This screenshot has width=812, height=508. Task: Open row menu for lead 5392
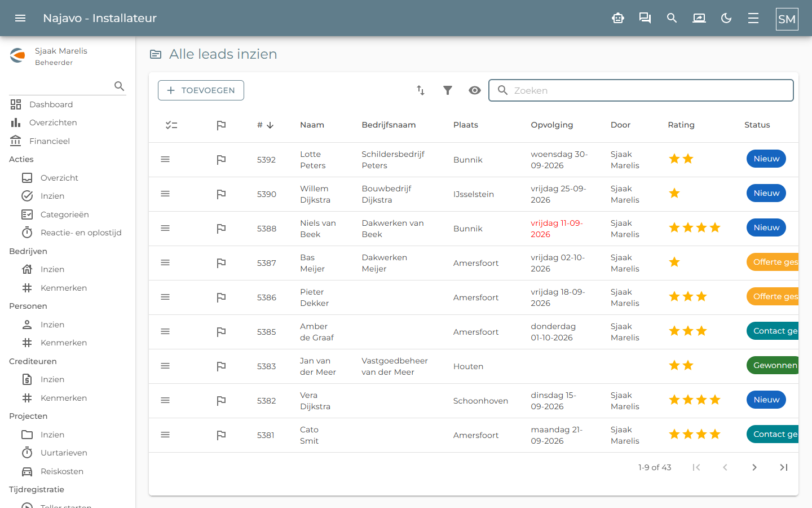(x=165, y=160)
